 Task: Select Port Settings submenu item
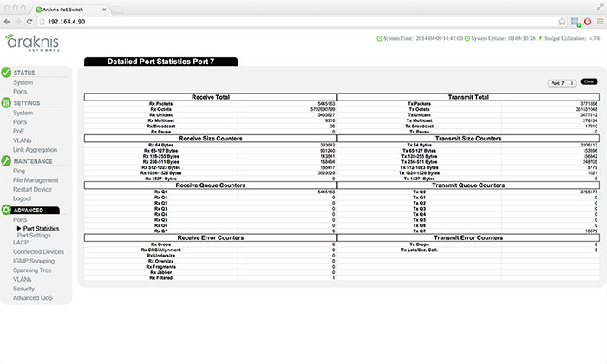[34, 235]
